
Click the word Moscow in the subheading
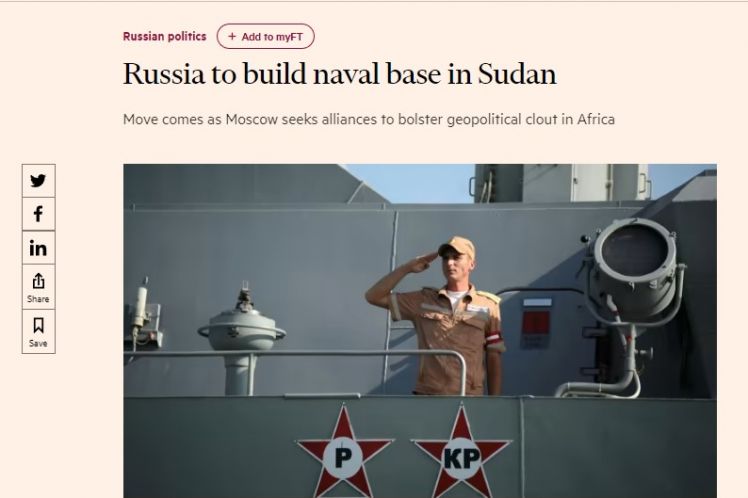[x=251, y=119]
